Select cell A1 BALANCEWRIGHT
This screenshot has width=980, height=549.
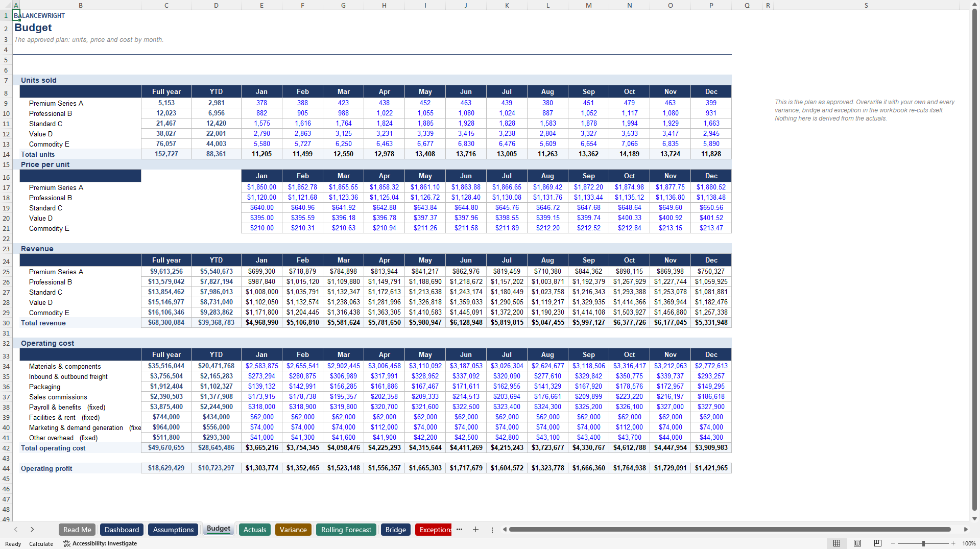tap(16, 16)
